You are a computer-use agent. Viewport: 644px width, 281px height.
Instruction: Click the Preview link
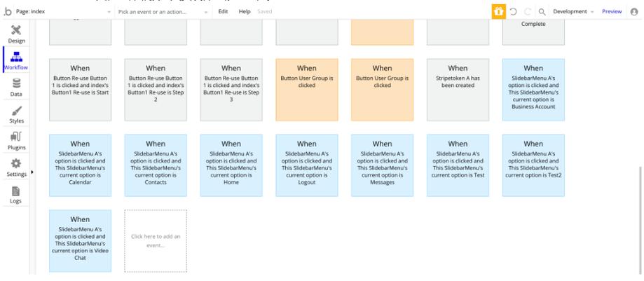(x=612, y=12)
